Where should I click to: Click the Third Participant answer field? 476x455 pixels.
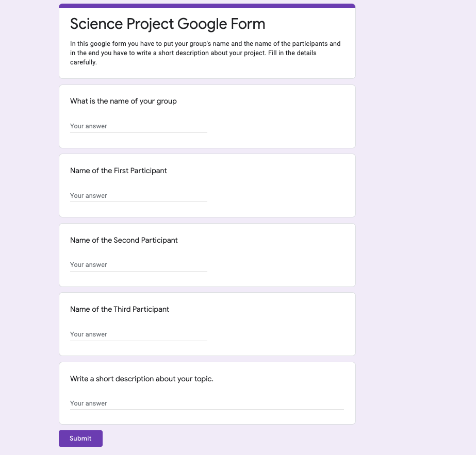pyautogui.click(x=138, y=334)
